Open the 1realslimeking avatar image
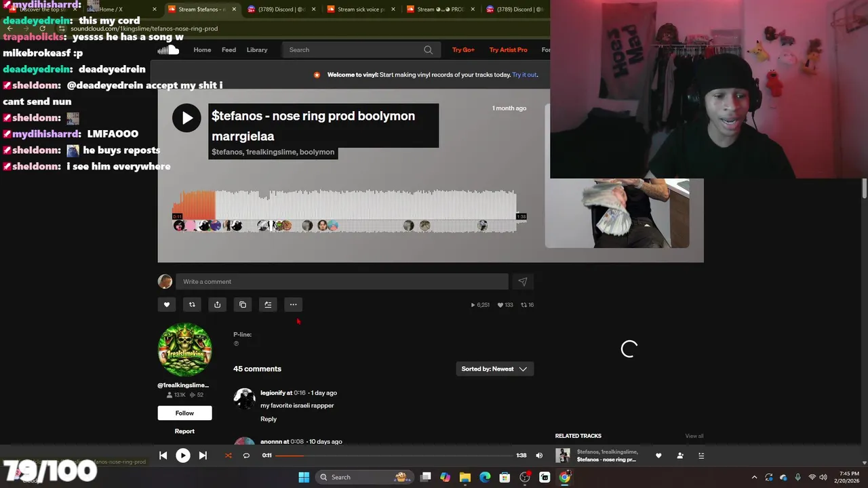The width and height of the screenshot is (868, 488). coord(184,350)
